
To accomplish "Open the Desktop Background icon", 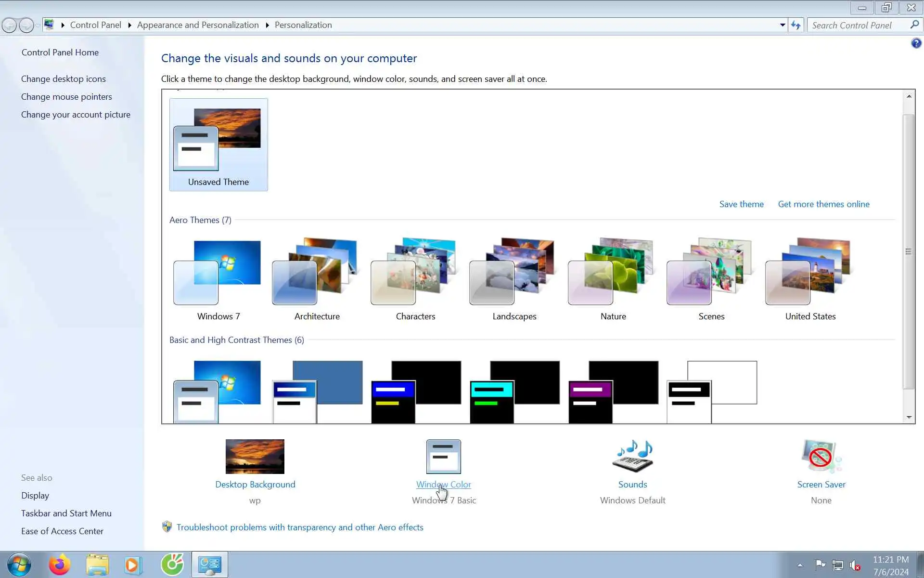I will [255, 456].
